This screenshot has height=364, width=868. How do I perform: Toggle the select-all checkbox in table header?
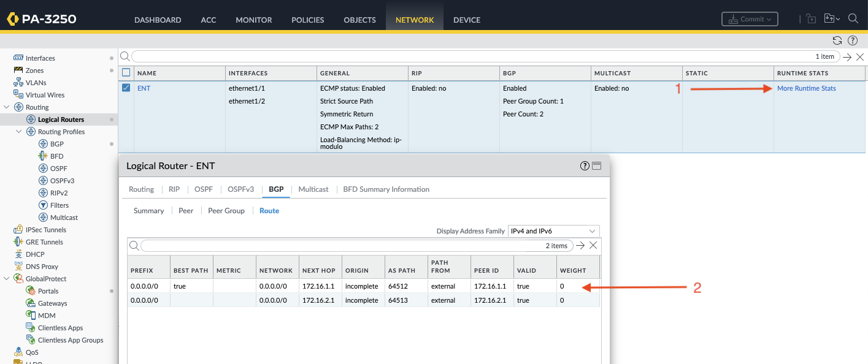[x=126, y=72]
